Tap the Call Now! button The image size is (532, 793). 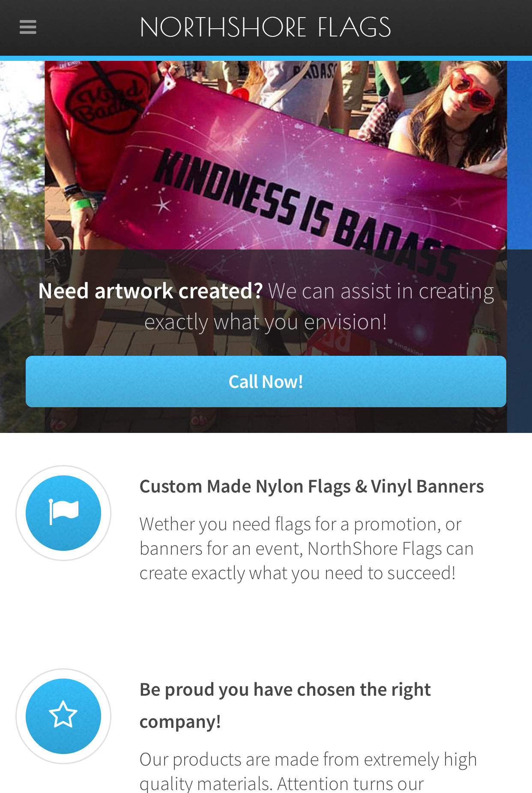(x=266, y=381)
